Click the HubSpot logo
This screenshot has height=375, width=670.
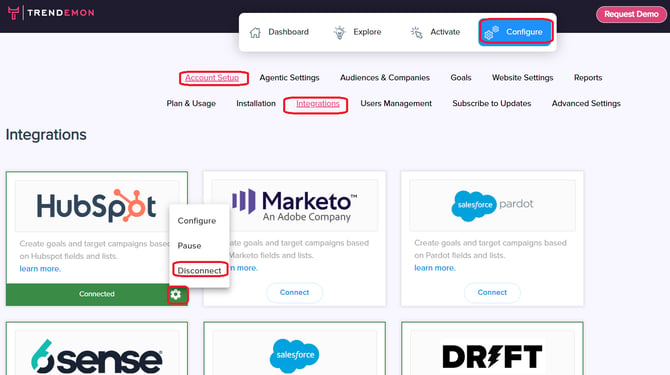coord(96,206)
